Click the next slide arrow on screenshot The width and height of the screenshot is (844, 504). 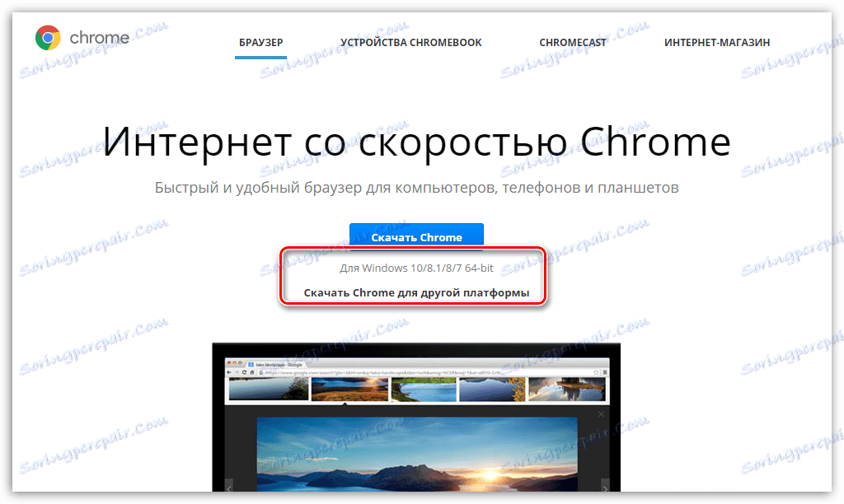[605, 487]
